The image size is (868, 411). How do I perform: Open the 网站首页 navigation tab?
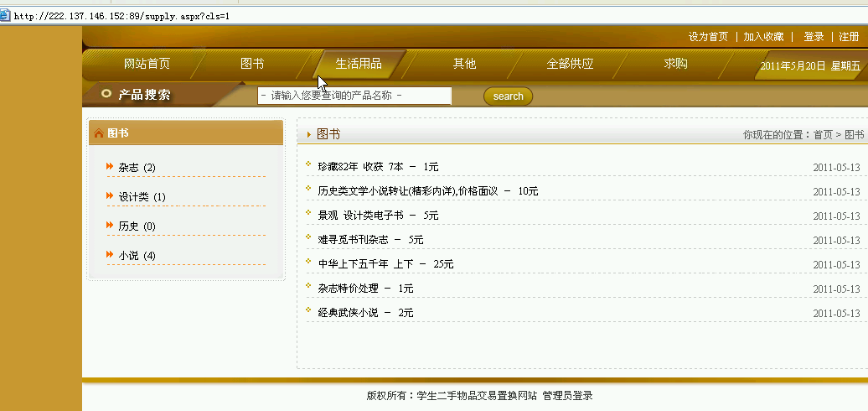(147, 64)
